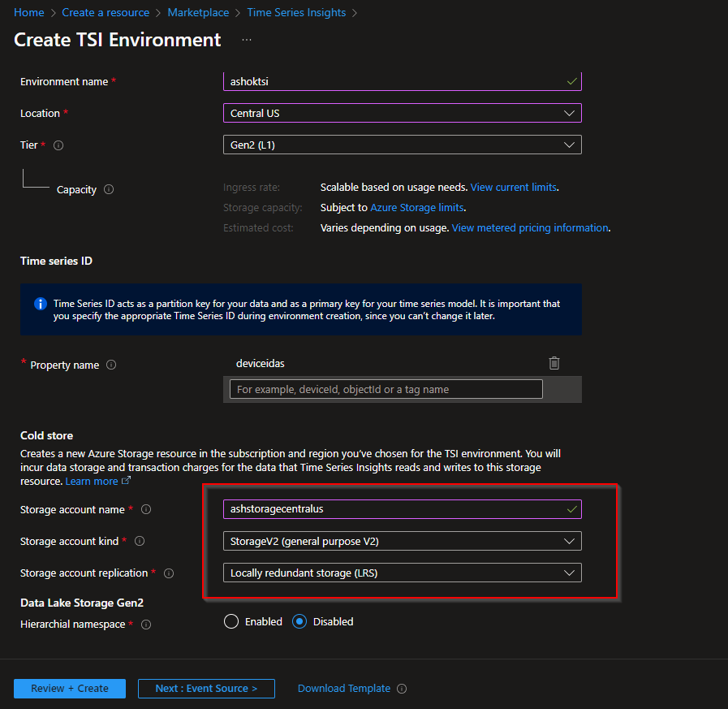The width and height of the screenshot is (728, 709).
Task: Open View current limits link
Action: (514, 188)
